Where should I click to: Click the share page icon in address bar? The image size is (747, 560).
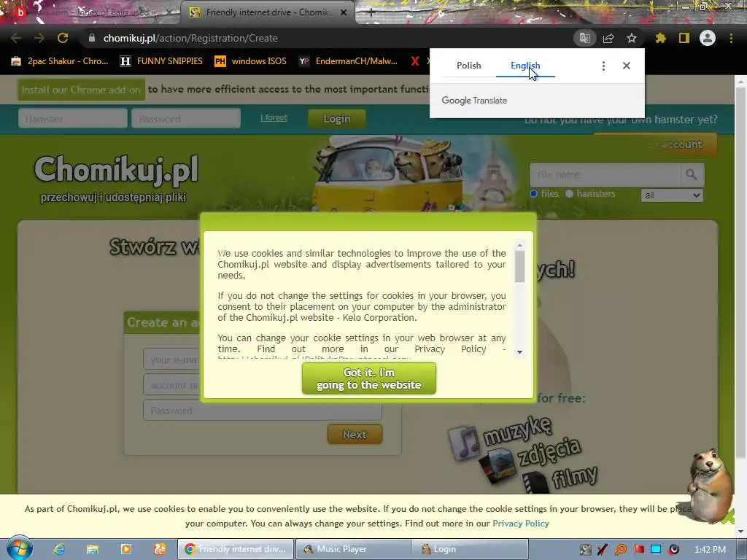[608, 38]
